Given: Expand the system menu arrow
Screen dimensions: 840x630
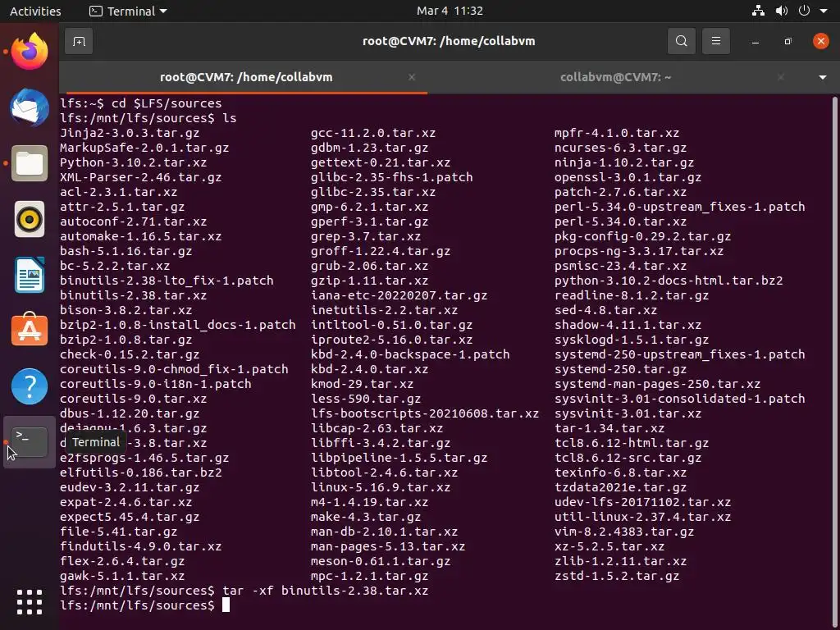Looking at the screenshot, I should (x=824, y=11).
